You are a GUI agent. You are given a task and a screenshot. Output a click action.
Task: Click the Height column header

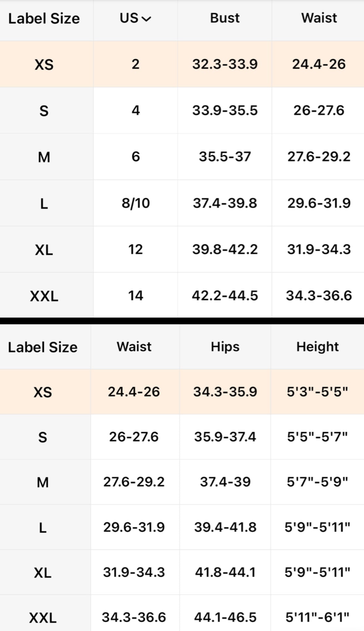[317, 347]
